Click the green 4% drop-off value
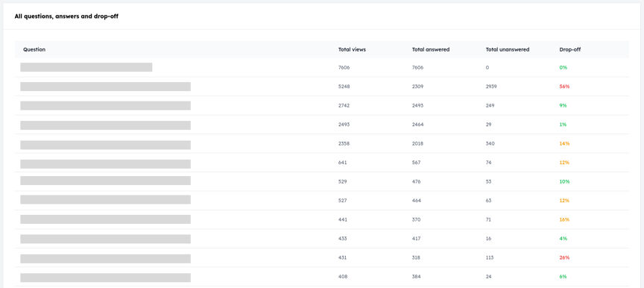Screen dimensions: 644x288 coord(563,239)
